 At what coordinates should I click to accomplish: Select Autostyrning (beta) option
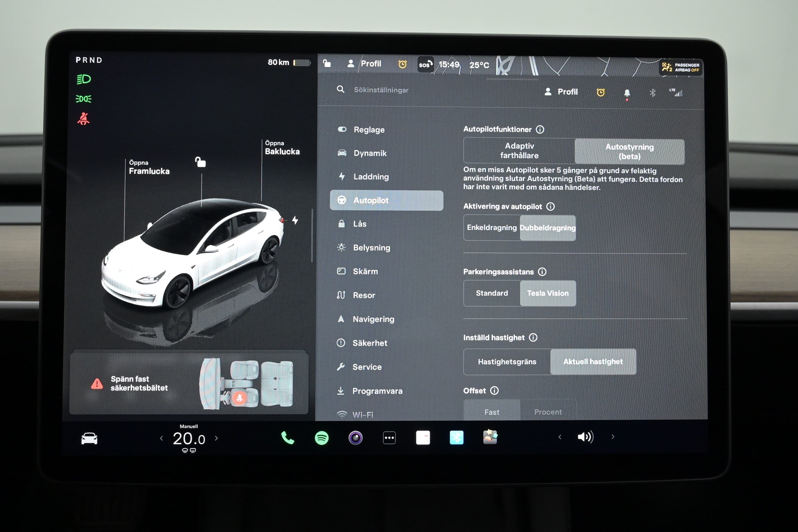coord(629,152)
